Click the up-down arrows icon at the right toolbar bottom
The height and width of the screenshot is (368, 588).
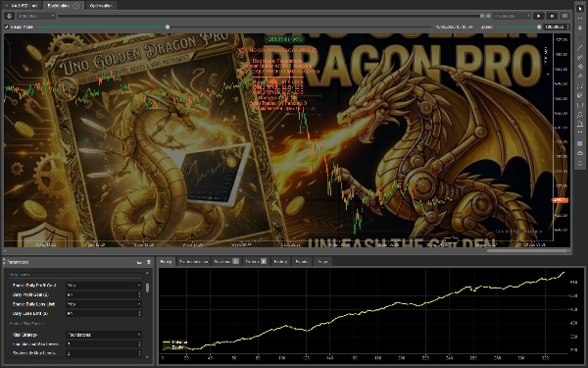tap(580, 163)
